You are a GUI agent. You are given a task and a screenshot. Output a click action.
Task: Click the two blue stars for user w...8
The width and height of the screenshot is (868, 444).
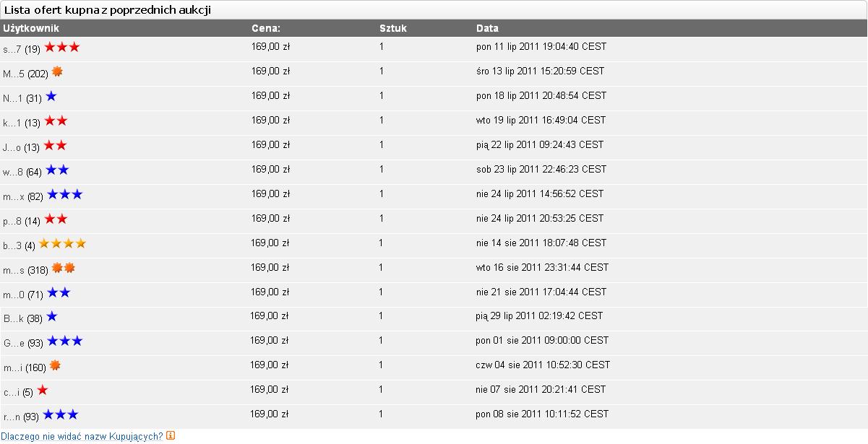(58, 170)
